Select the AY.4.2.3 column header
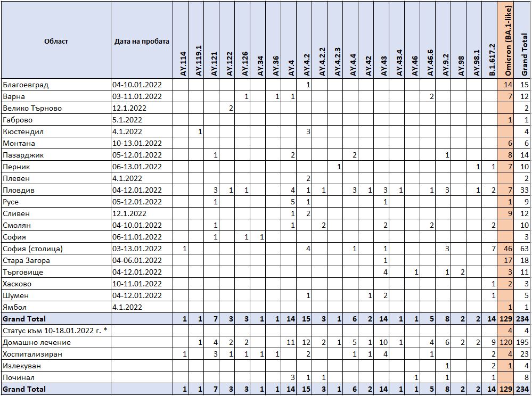 (x=338, y=40)
